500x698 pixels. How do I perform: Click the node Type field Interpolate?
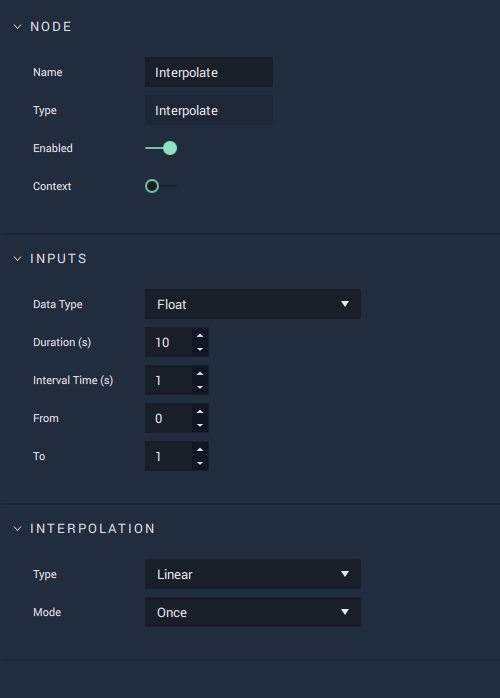tap(209, 110)
